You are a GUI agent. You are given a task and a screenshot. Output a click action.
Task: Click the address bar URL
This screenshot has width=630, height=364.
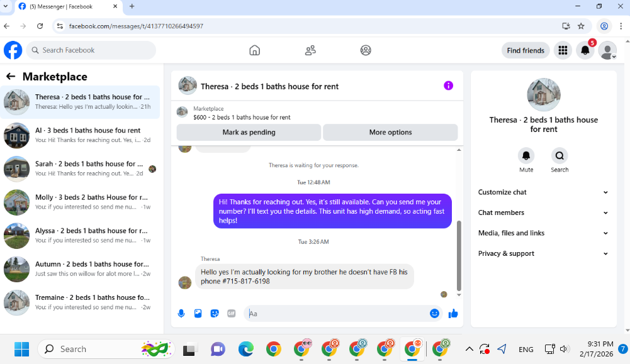tap(136, 26)
